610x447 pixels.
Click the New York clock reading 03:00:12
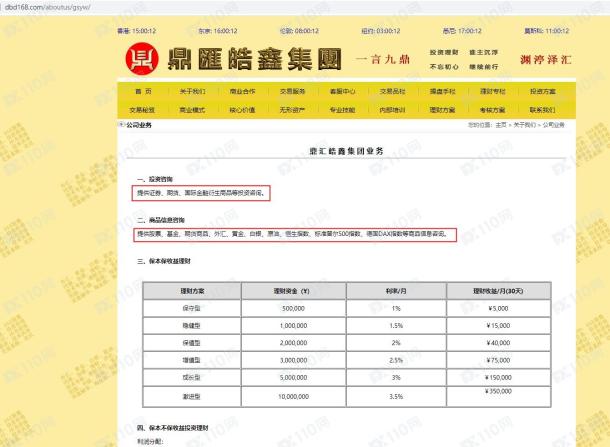pos(380,31)
